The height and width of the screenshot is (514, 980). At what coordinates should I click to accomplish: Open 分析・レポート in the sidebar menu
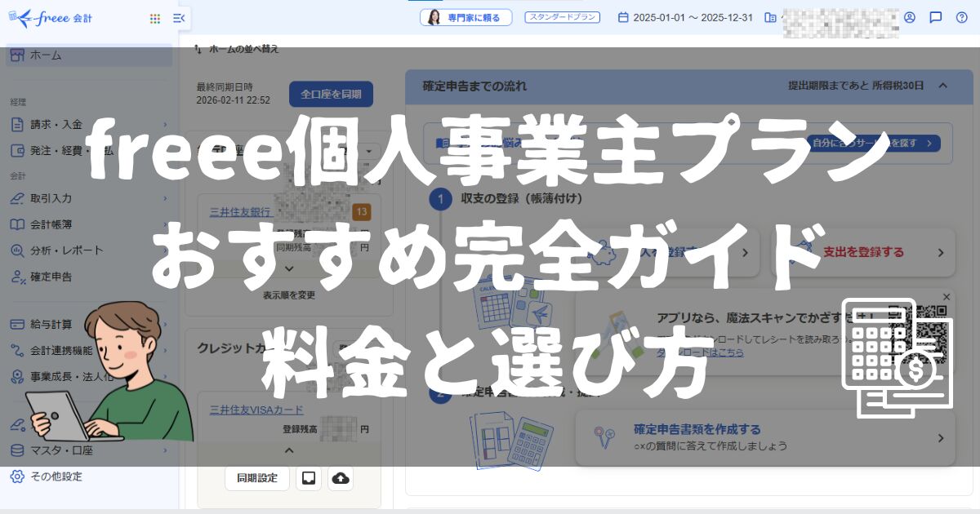67,250
